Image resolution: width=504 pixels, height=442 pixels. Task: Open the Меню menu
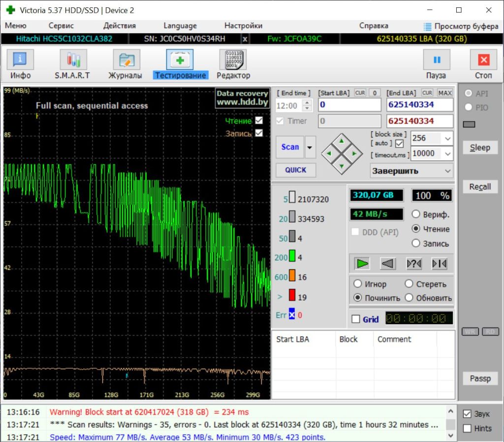(x=15, y=26)
